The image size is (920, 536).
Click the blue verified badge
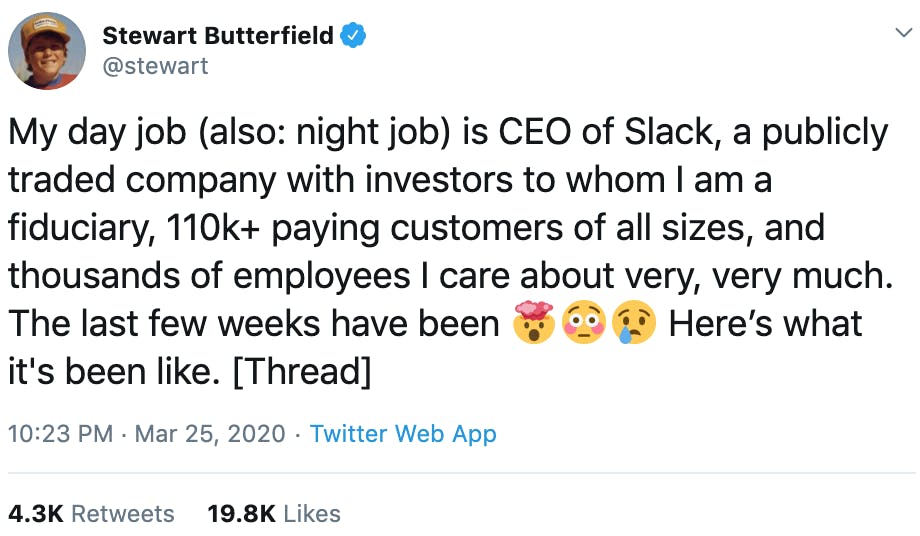click(353, 36)
